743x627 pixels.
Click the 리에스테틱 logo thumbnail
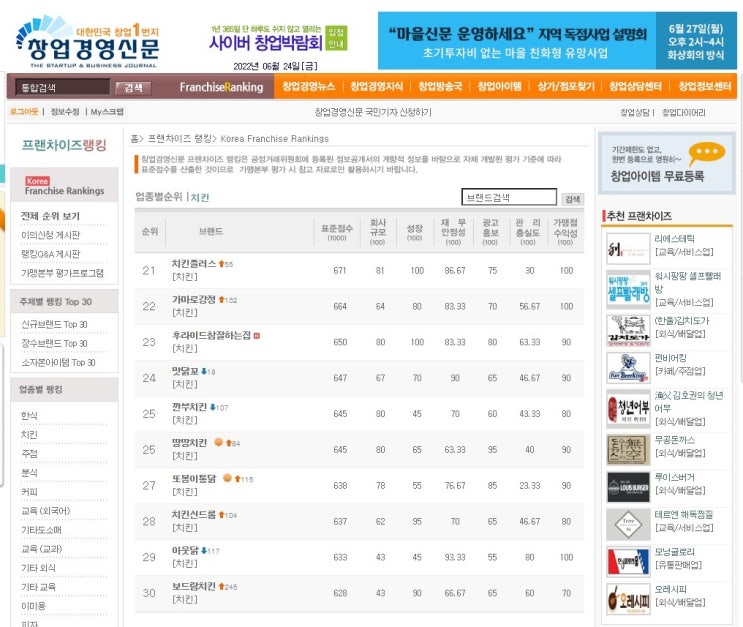tap(628, 248)
